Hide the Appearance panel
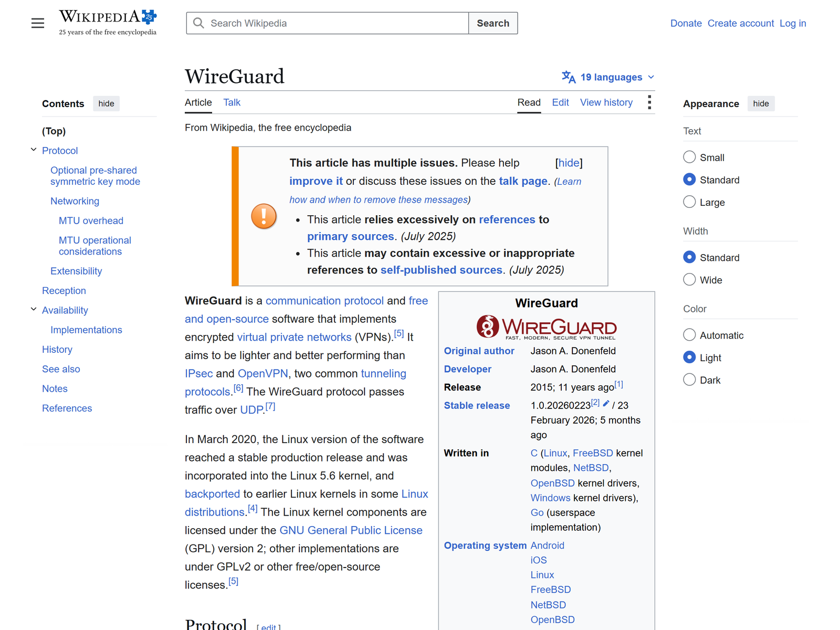The height and width of the screenshot is (630, 840). tap(761, 103)
